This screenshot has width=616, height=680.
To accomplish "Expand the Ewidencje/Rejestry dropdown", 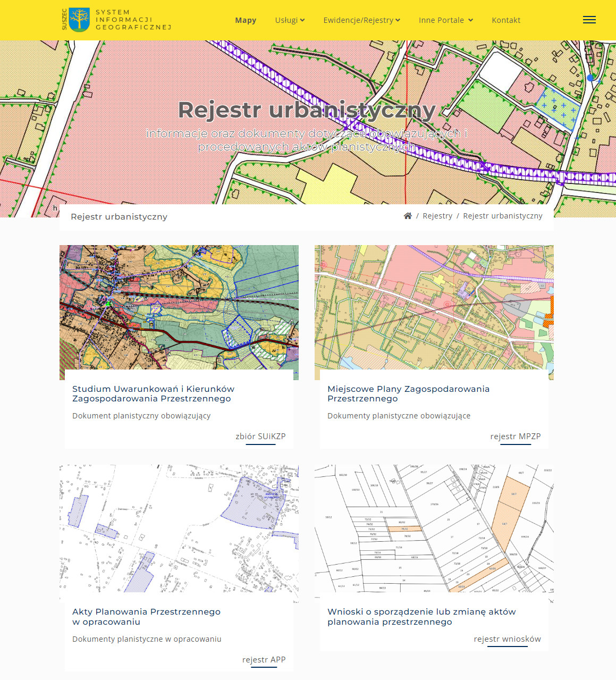I will pyautogui.click(x=361, y=20).
